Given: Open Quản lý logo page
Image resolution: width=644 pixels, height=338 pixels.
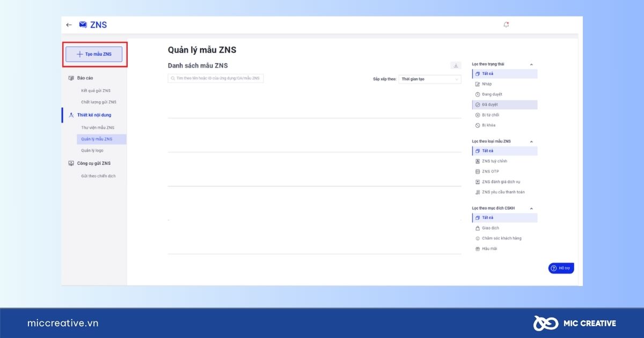Looking at the screenshot, I should (x=92, y=150).
